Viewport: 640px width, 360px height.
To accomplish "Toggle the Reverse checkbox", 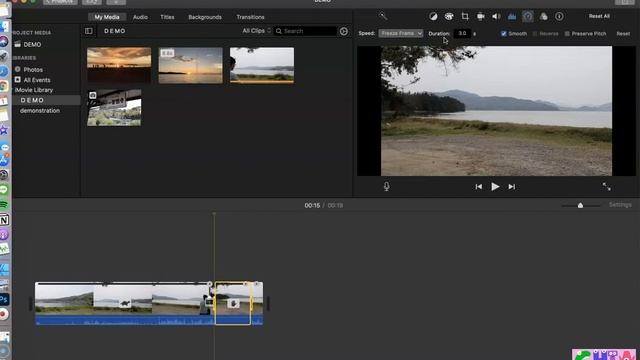I will point(535,33).
